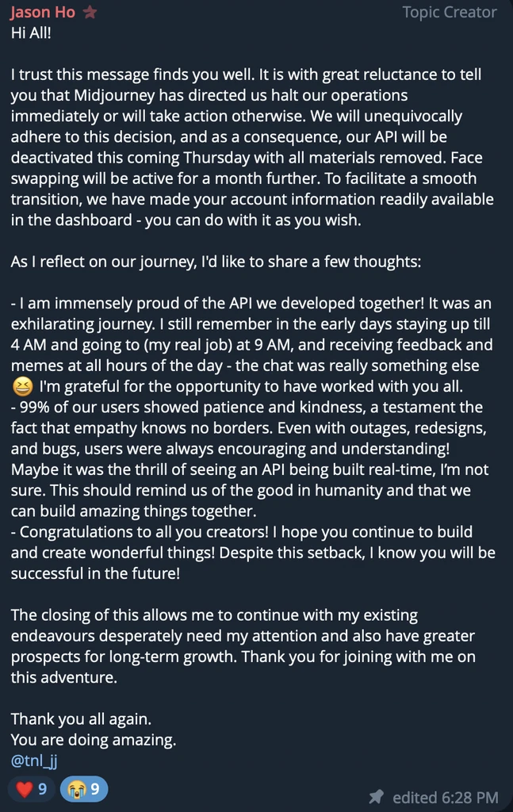This screenshot has width=513, height=812.
Task: Open the @tnl_jj mention link
Action: [34, 760]
